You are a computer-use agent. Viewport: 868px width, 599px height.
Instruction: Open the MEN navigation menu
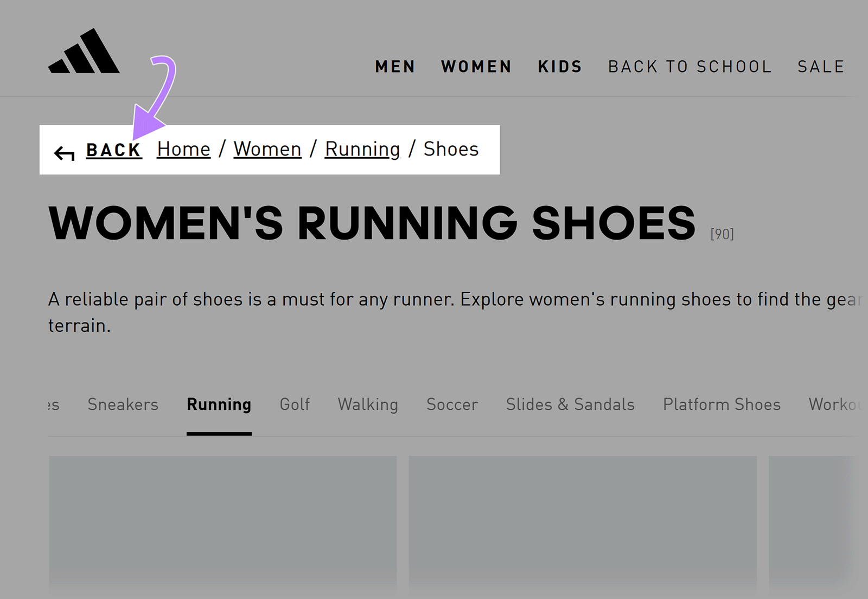pyautogui.click(x=394, y=66)
